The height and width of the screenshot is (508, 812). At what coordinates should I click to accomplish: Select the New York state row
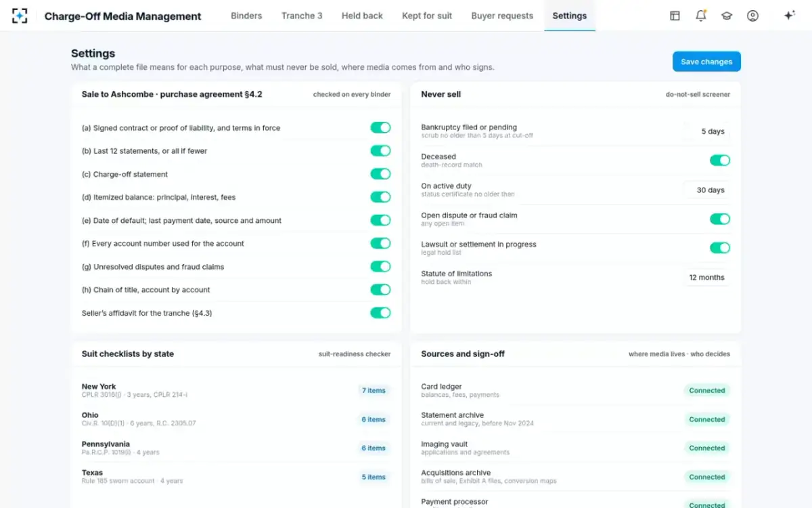[x=236, y=390]
